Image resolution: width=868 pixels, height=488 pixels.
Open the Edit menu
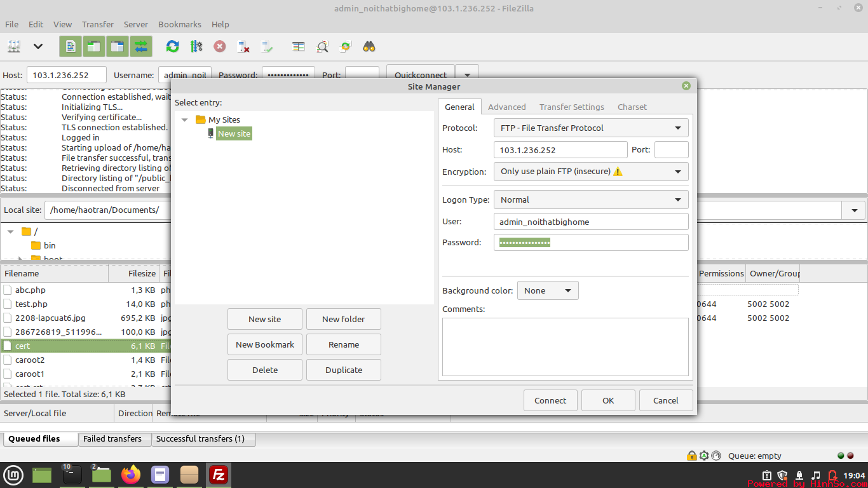point(36,24)
